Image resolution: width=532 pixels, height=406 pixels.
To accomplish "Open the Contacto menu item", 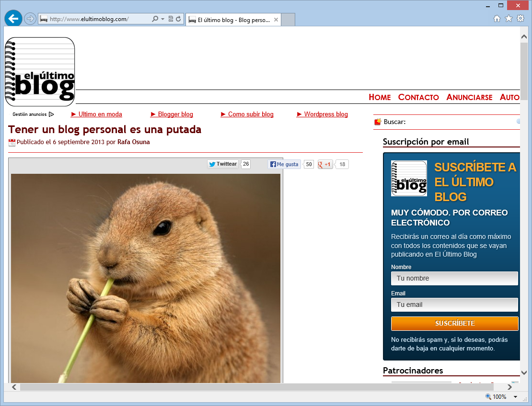I will click(418, 97).
